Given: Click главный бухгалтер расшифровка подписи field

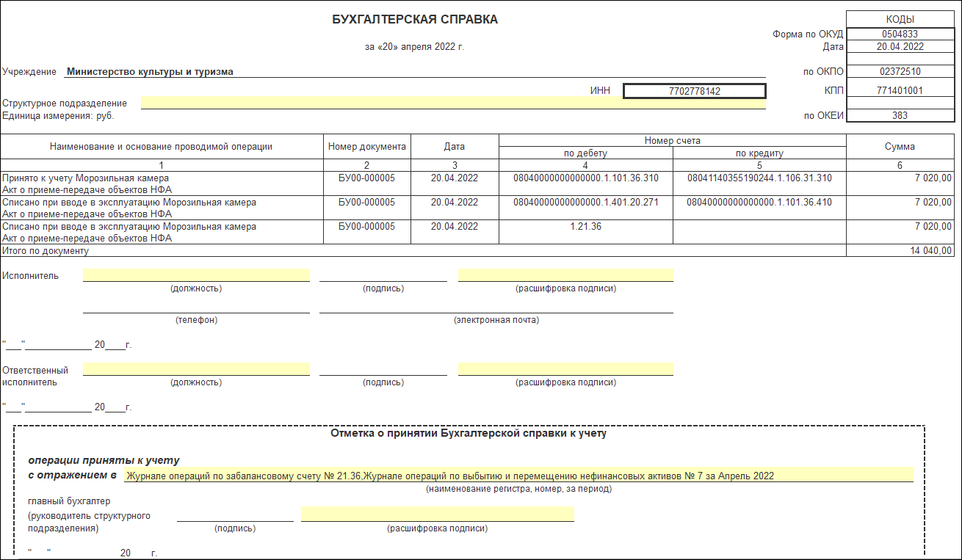Looking at the screenshot, I should coord(437,514).
